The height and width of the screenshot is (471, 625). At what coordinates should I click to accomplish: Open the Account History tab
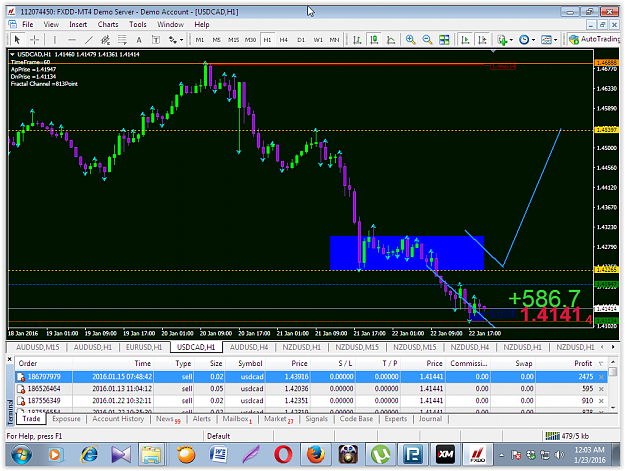click(x=118, y=419)
